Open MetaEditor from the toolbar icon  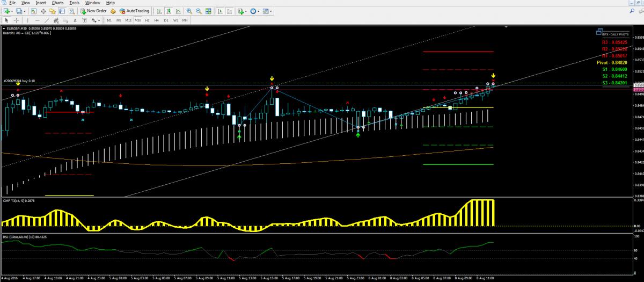pos(114,11)
